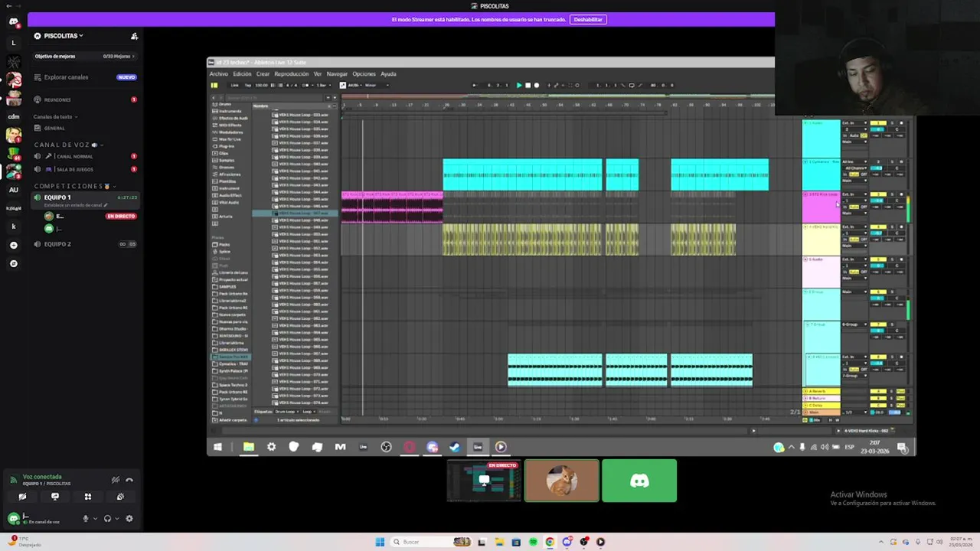Select the Drums browser category
The height and width of the screenshot is (551, 980).
click(225, 105)
